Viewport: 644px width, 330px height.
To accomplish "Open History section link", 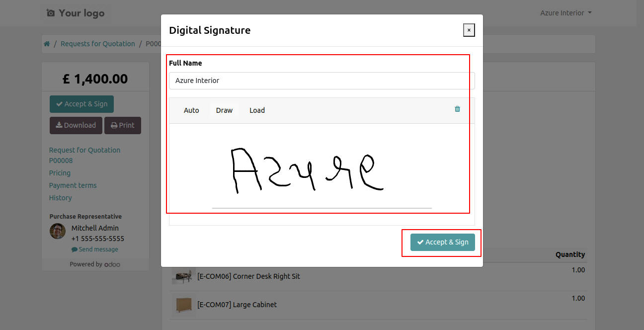I will click(60, 198).
